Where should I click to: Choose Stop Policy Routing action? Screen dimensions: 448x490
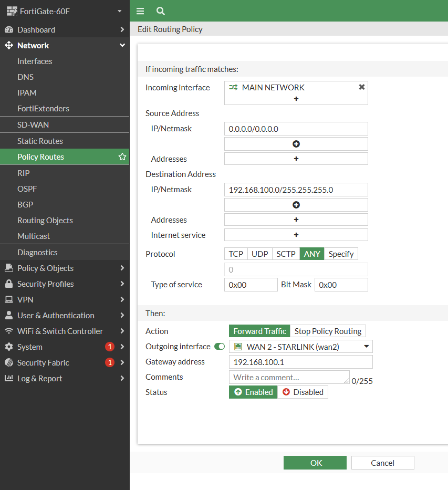[x=328, y=331]
